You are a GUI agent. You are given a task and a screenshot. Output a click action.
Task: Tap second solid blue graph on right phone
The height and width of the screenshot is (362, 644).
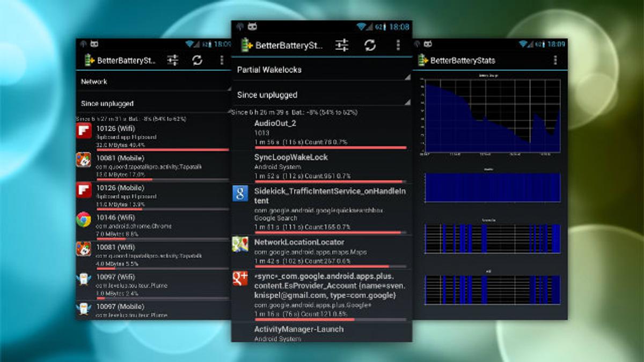point(492,187)
